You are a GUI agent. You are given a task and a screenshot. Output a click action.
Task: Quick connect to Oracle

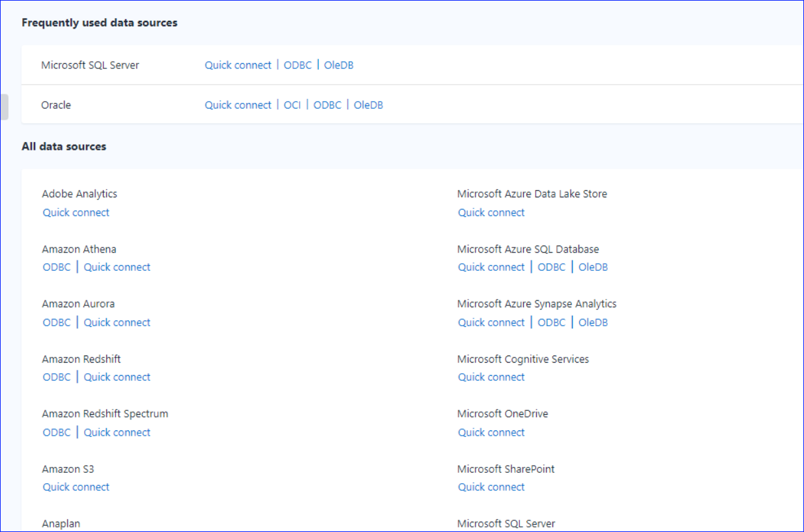(238, 105)
